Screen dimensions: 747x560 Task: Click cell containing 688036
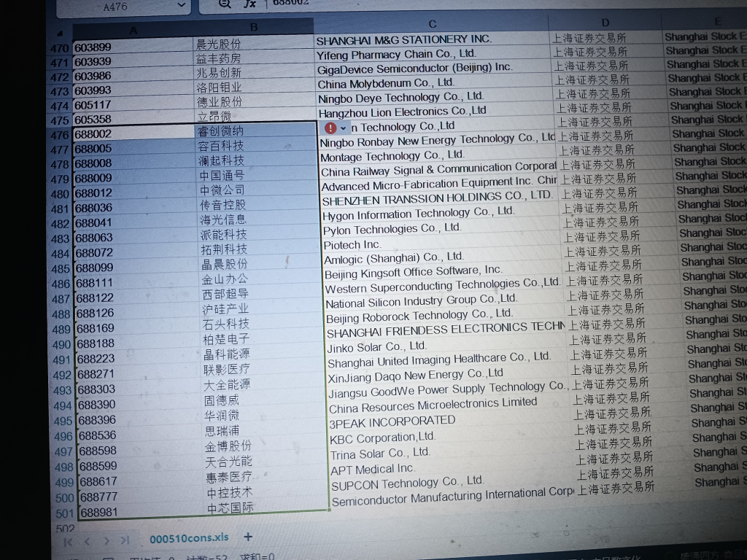135,208
